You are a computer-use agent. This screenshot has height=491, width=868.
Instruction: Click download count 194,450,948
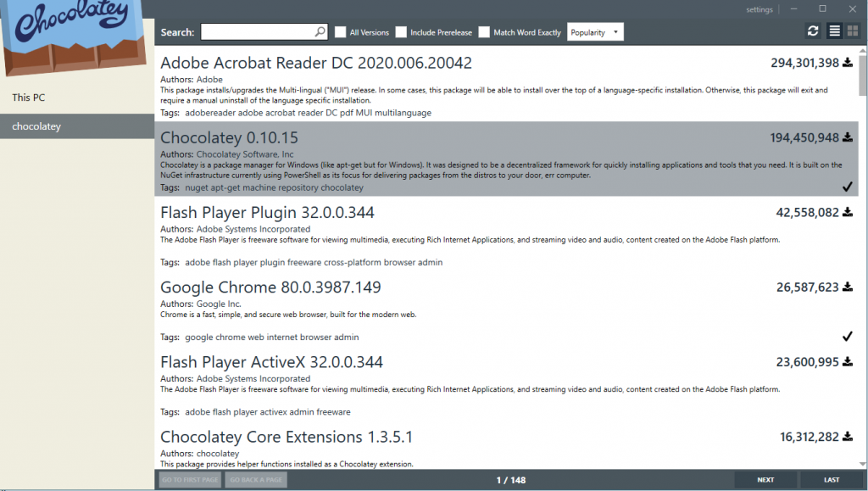804,137
